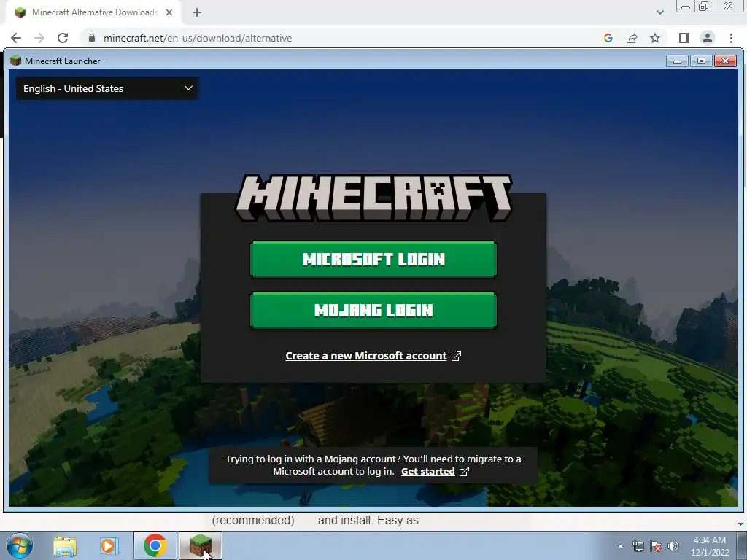The image size is (747, 560).
Task: Launch Windows Media Player from taskbar
Action: tap(108, 546)
